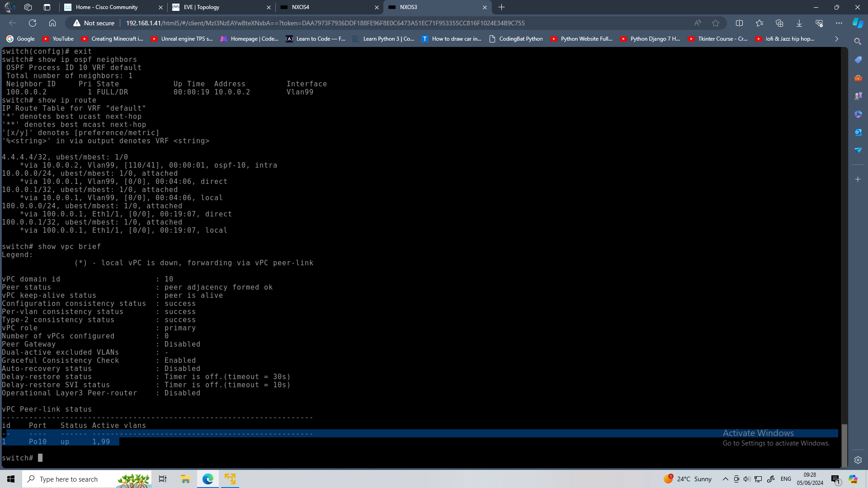The width and height of the screenshot is (868, 488).
Task: Add this page to favorites star
Action: pyautogui.click(x=715, y=23)
